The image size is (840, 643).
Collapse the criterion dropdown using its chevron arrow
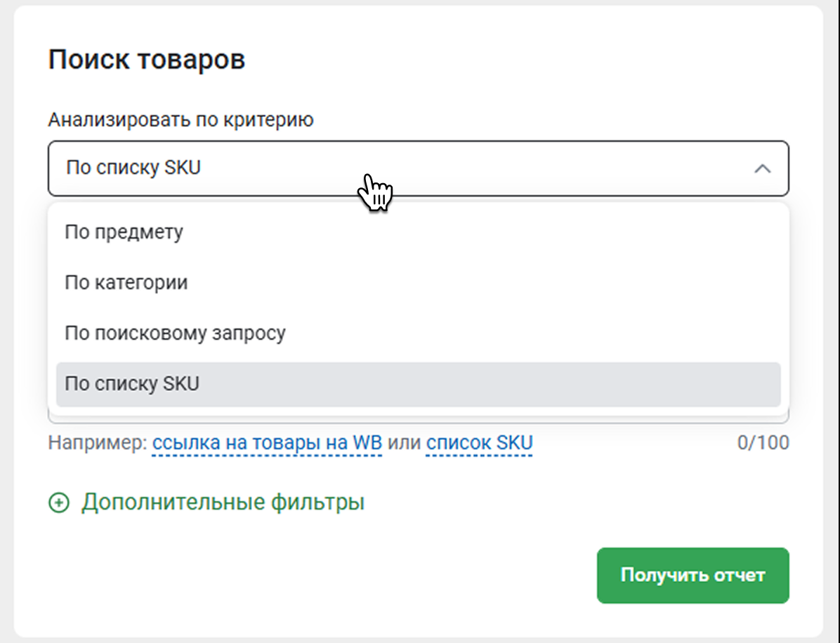pos(762,169)
